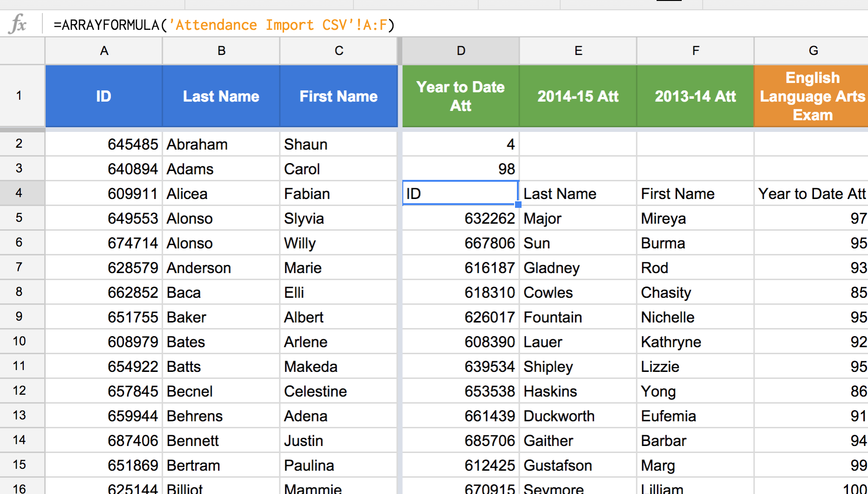Click into the ARRAYFORMULA formula bar
The width and height of the screenshot is (868, 494).
pyautogui.click(x=456, y=24)
